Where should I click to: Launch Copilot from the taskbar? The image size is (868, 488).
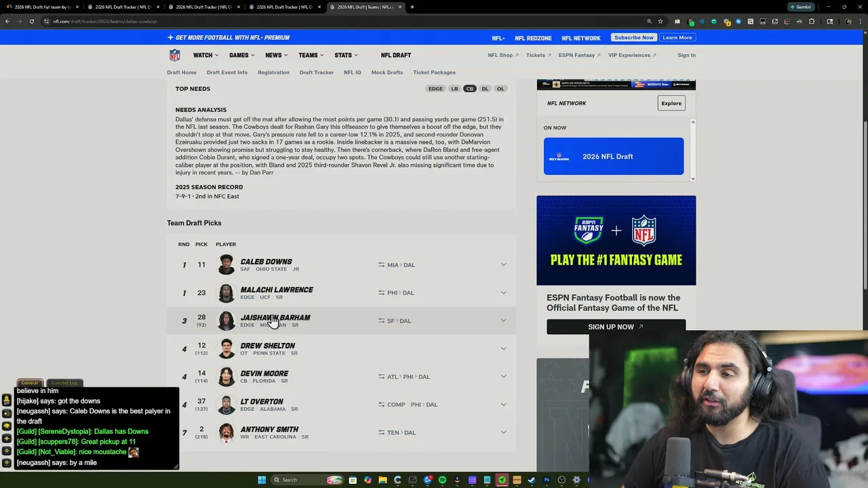[368, 480]
